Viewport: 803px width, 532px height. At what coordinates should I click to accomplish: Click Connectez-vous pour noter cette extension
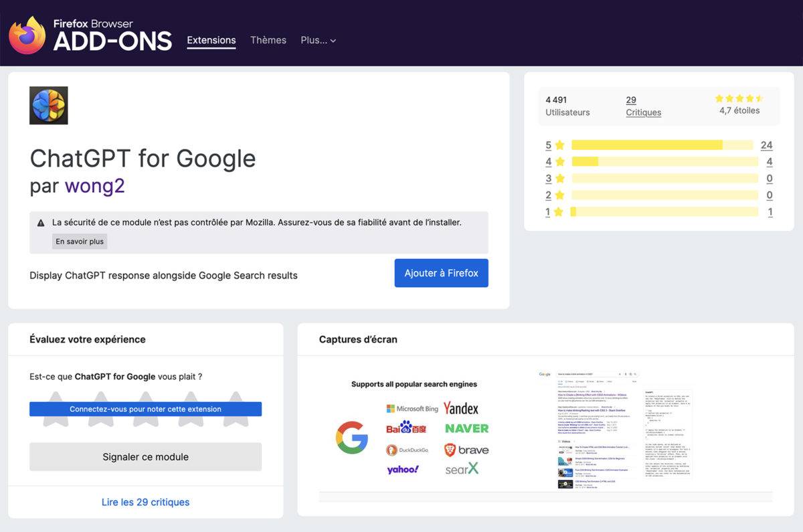tap(145, 409)
